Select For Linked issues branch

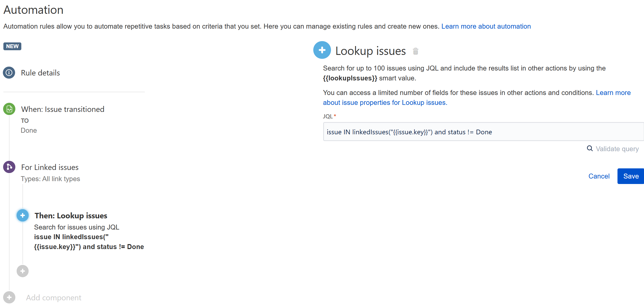[50, 167]
